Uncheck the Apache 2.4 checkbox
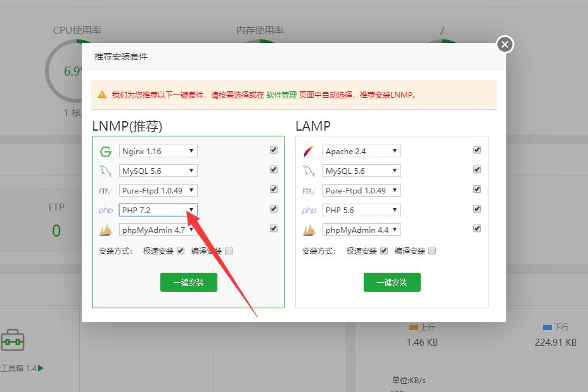This screenshot has height=392, width=588. (477, 150)
